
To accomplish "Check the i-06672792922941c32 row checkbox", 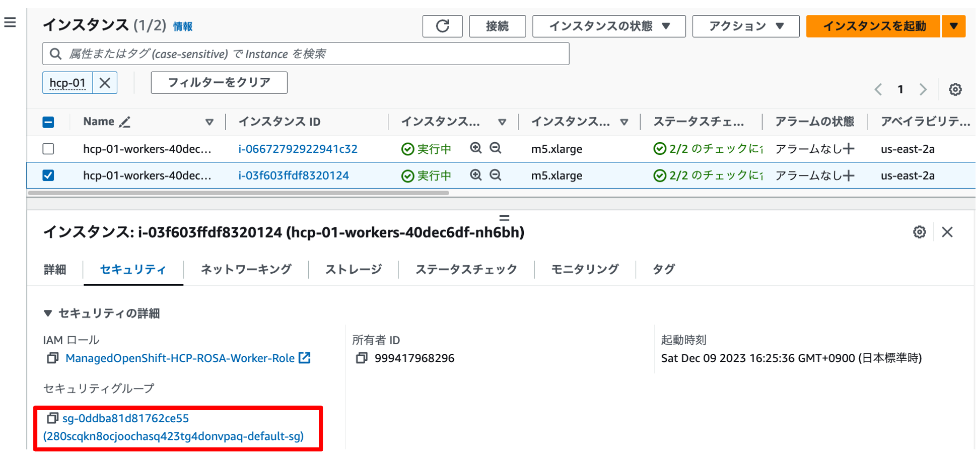I will click(x=48, y=148).
